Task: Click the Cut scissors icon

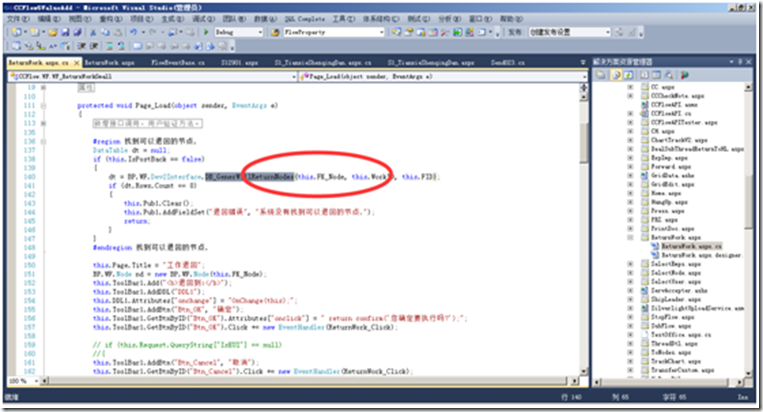Action: pos(92,32)
